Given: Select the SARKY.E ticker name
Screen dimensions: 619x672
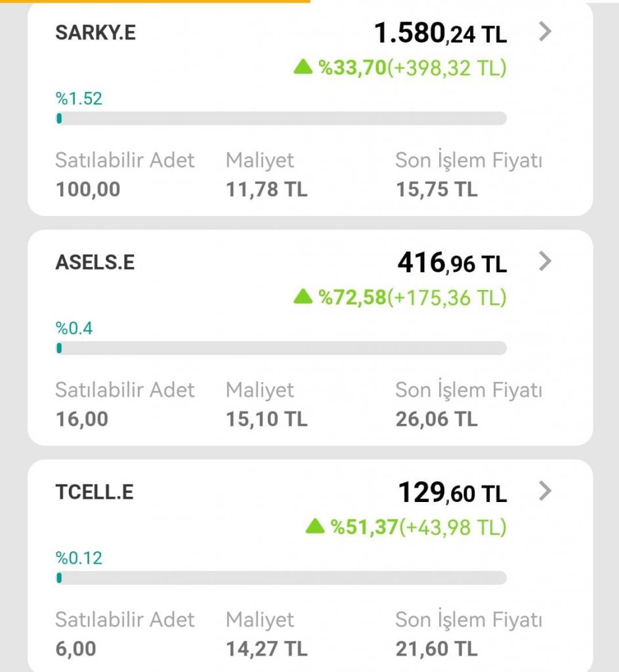Looking at the screenshot, I should click(x=96, y=33).
